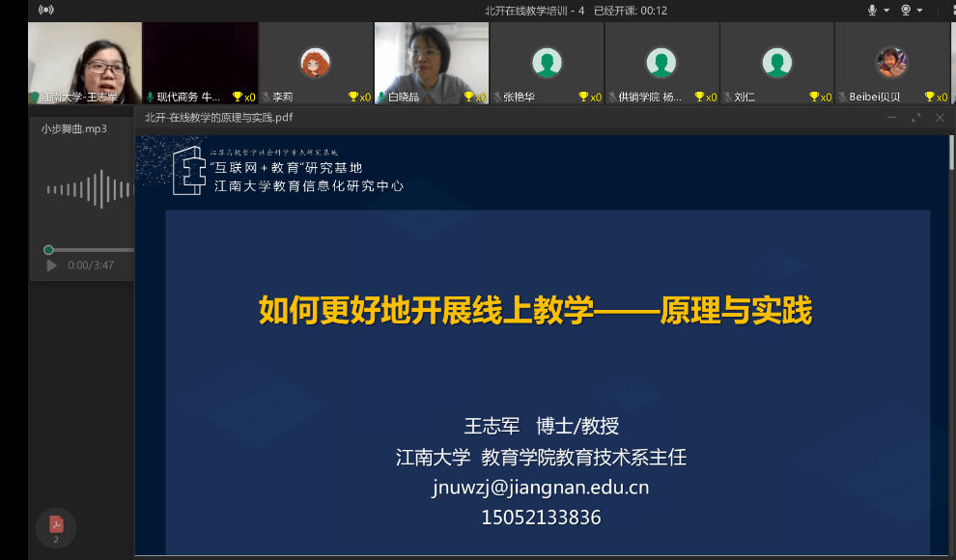This screenshot has width=956, height=560.
Task: Click the audio waveform of 小步舞曲.mp3
Action: pyautogui.click(x=89, y=189)
